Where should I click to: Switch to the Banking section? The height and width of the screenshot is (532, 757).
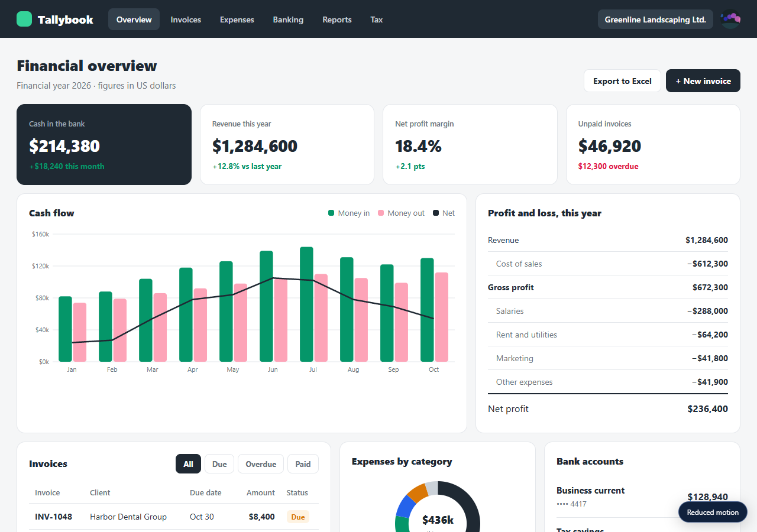288,20
